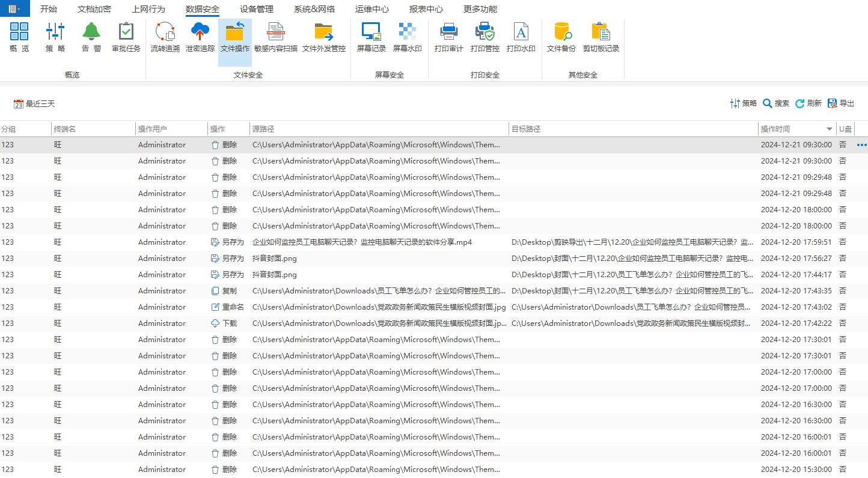
Task: Open the application menu button top-left
Action: coord(14,8)
